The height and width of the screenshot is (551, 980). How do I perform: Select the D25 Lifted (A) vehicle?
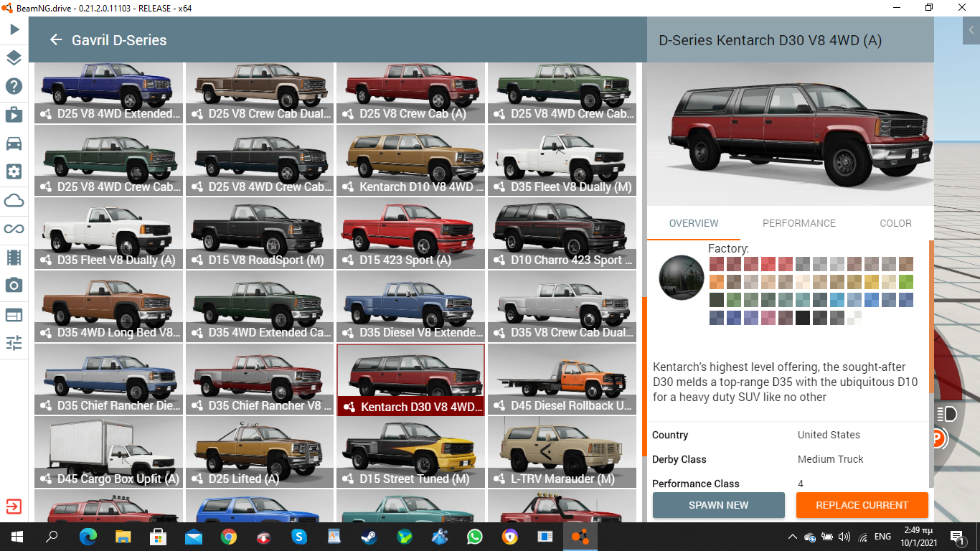260,453
